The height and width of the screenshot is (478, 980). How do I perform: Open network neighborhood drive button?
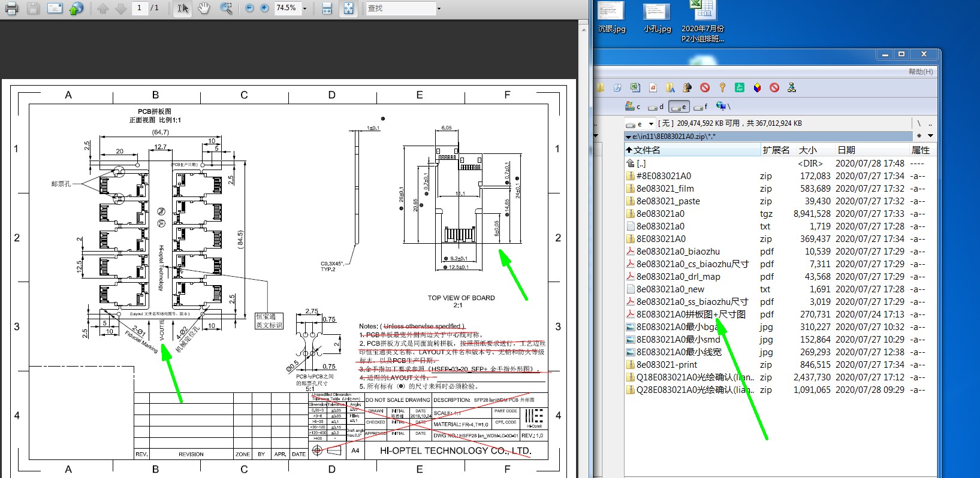point(723,107)
